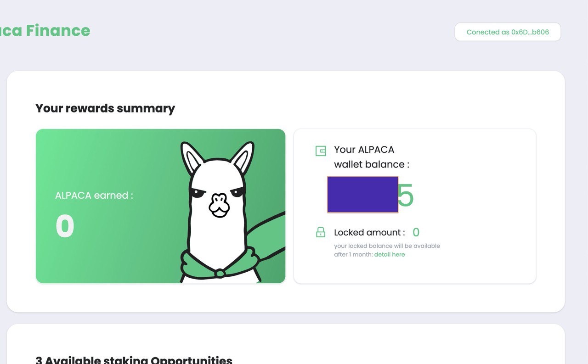Click the alpaca's green scarf knot
The width and height of the screenshot is (588, 364).
click(x=220, y=274)
